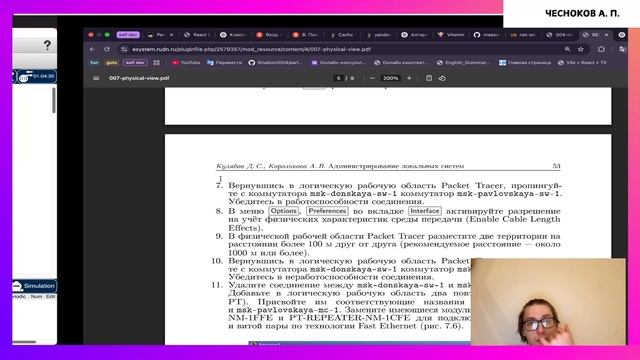Open the Vite + React + TS bookmark
The width and height of the screenshot is (640, 360).
coord(582,62)
